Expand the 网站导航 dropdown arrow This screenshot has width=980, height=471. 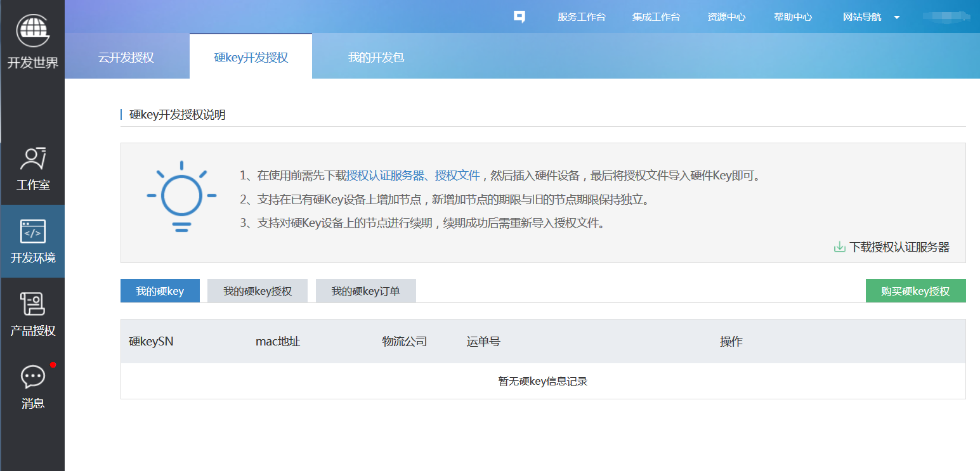tap(897, 17)
